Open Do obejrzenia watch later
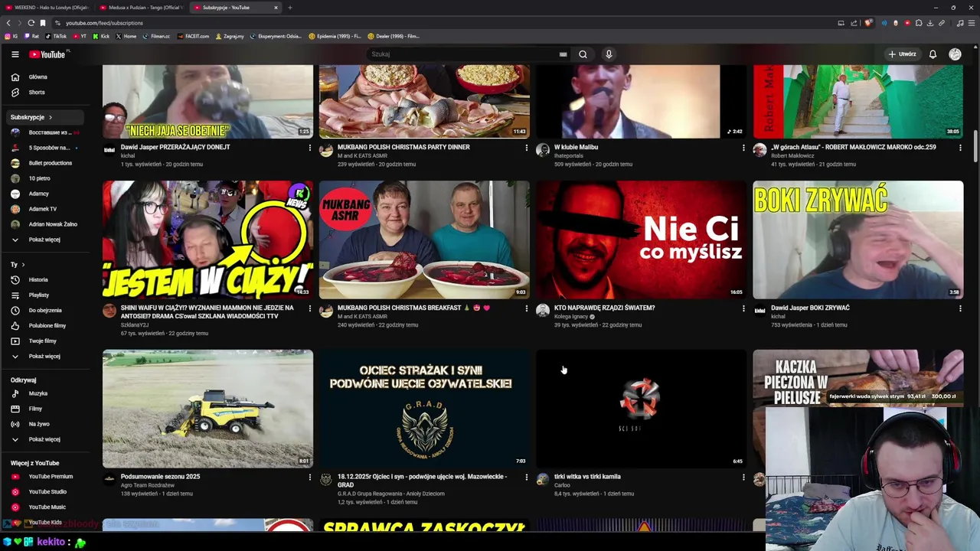This screenshot has height=551, width=980. click(46, 310)
